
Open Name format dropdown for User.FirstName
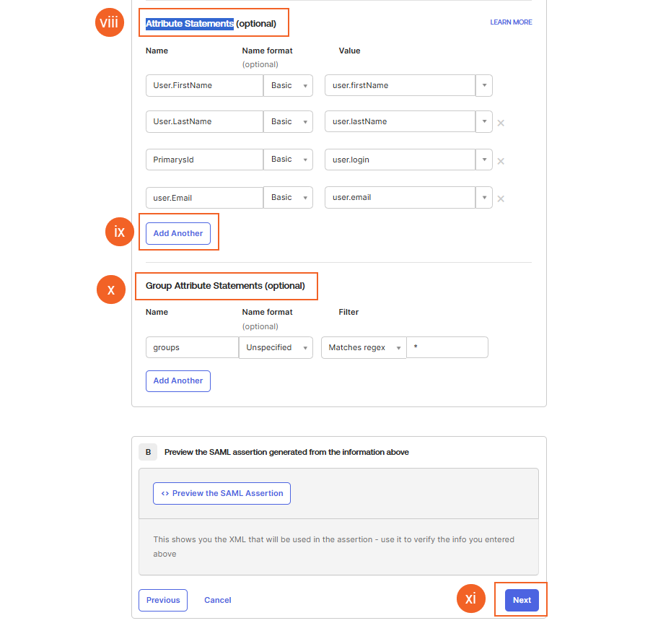288,85
